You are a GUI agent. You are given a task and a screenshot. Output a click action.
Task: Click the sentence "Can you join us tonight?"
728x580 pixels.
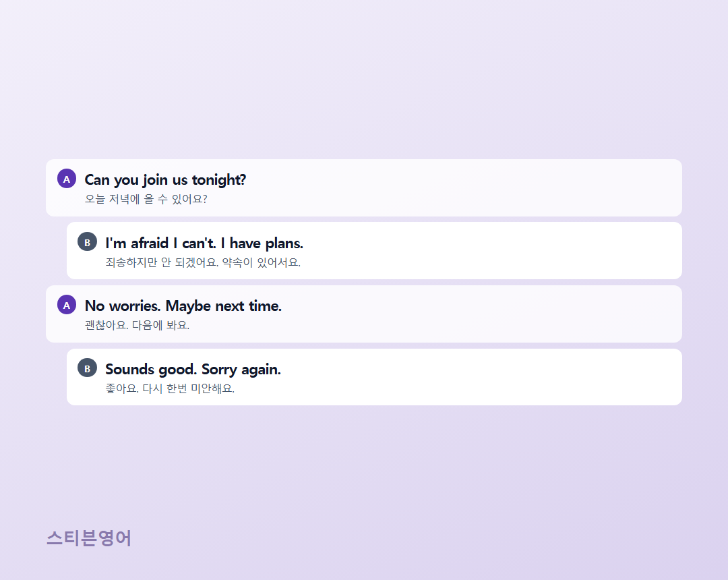[x=165, y=179]
